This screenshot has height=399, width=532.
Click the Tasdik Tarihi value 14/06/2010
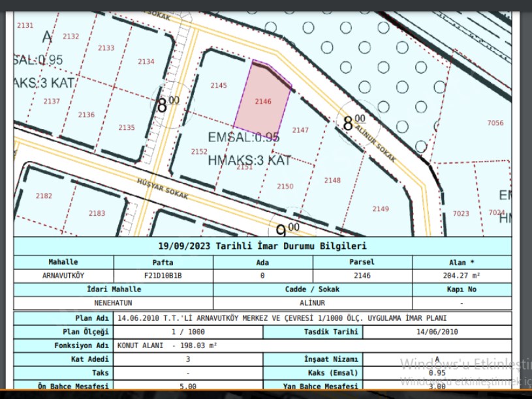(x=437, y=332)
